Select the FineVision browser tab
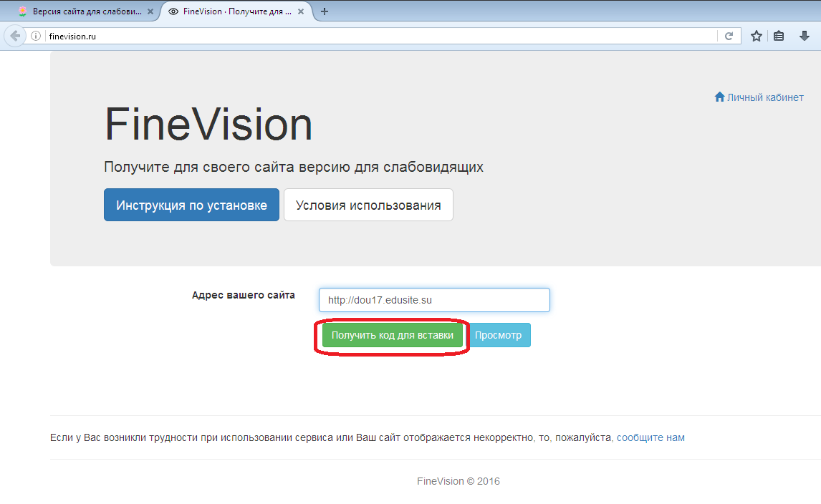 (x=236, y=11)
